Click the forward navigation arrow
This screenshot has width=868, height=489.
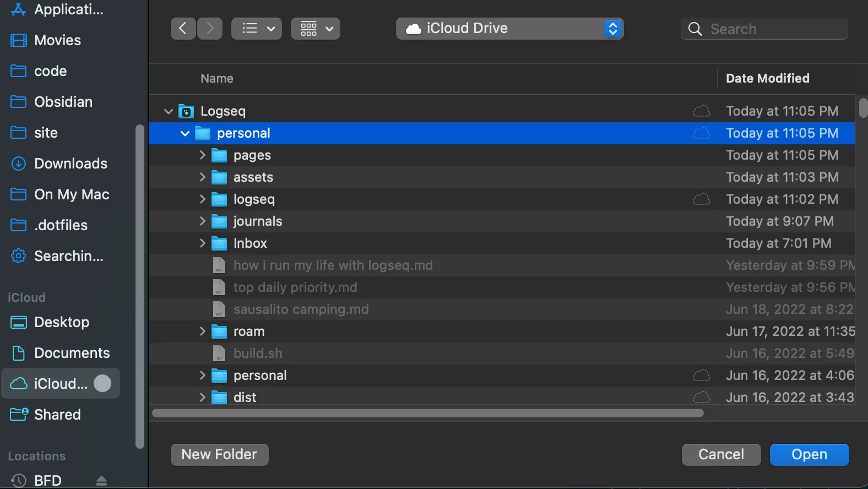click(x=210, y=29)
